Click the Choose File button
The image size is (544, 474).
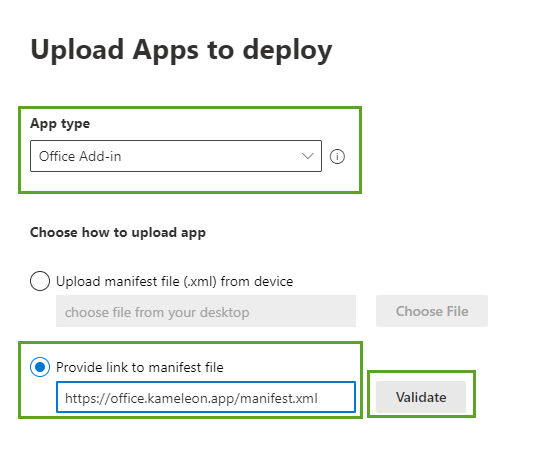pyautogui.click(x=432, y=311)
